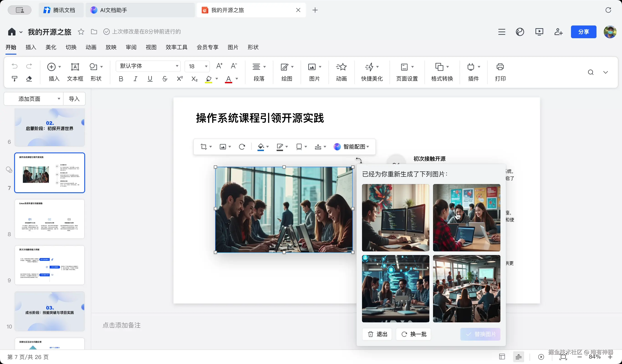The image size is (622, 364).
Task: Select the slide 8 thumbnail
Action: coord(50,219)
